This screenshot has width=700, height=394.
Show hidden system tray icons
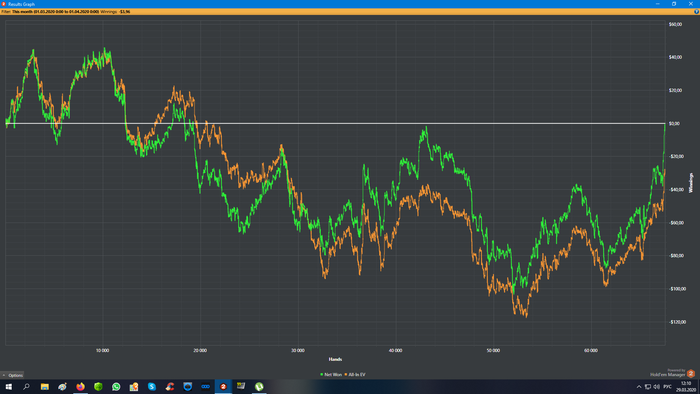click(639, 387)
